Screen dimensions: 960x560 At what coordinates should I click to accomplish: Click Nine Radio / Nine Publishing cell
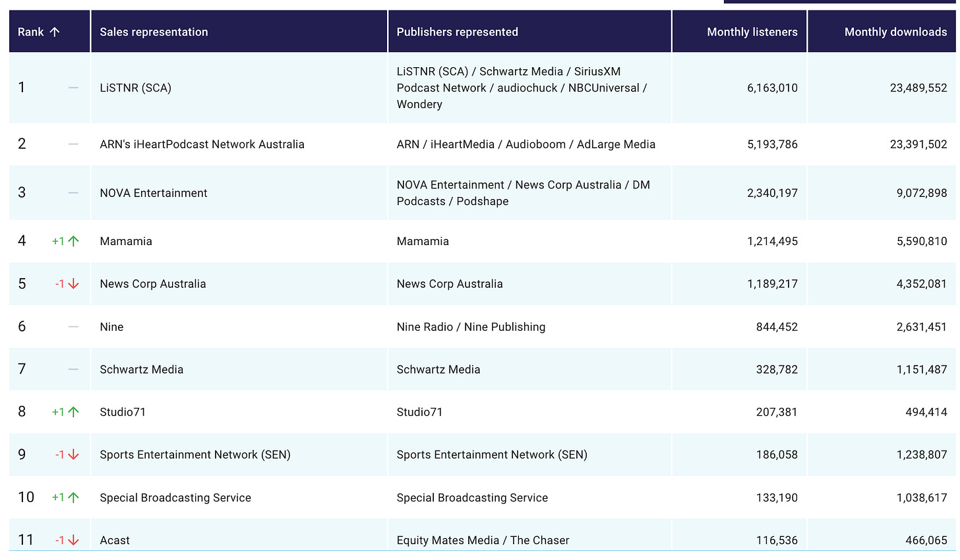click(x=471, y=327)
